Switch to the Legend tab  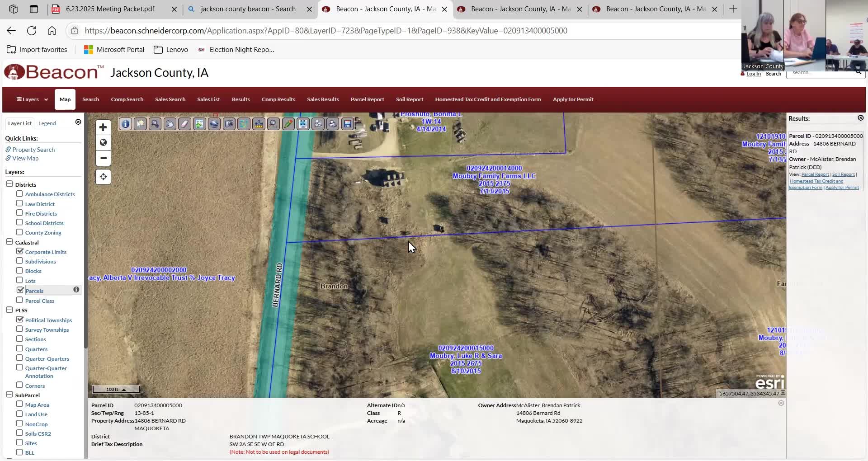(47, 123)
